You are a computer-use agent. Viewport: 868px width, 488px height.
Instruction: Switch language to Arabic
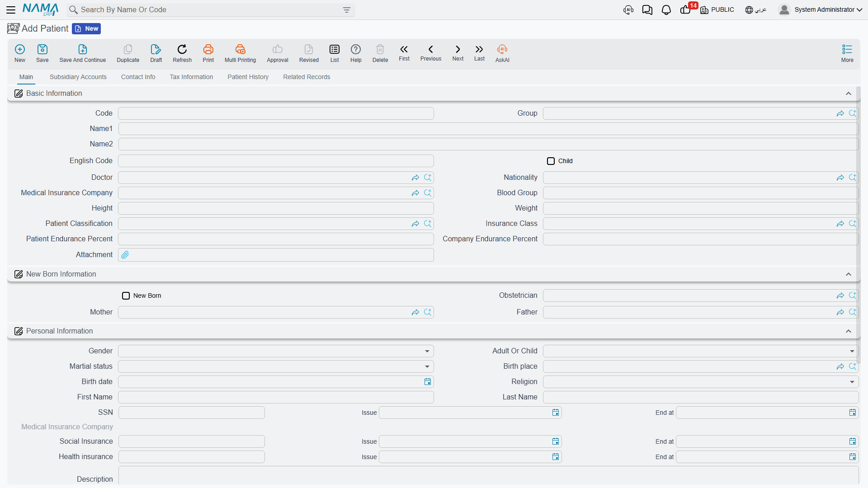click(x=756, y=9)
